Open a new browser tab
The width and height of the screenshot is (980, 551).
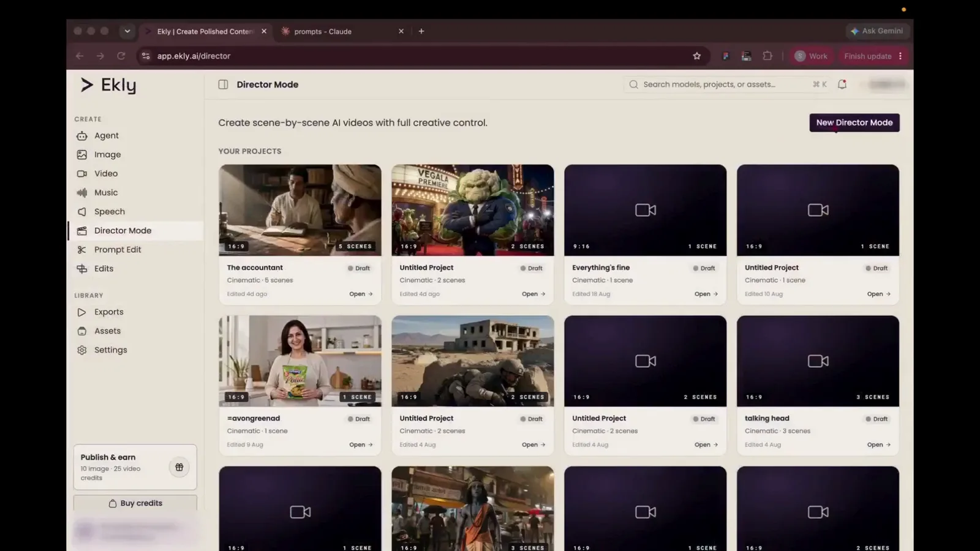click(x=421, y=31)
